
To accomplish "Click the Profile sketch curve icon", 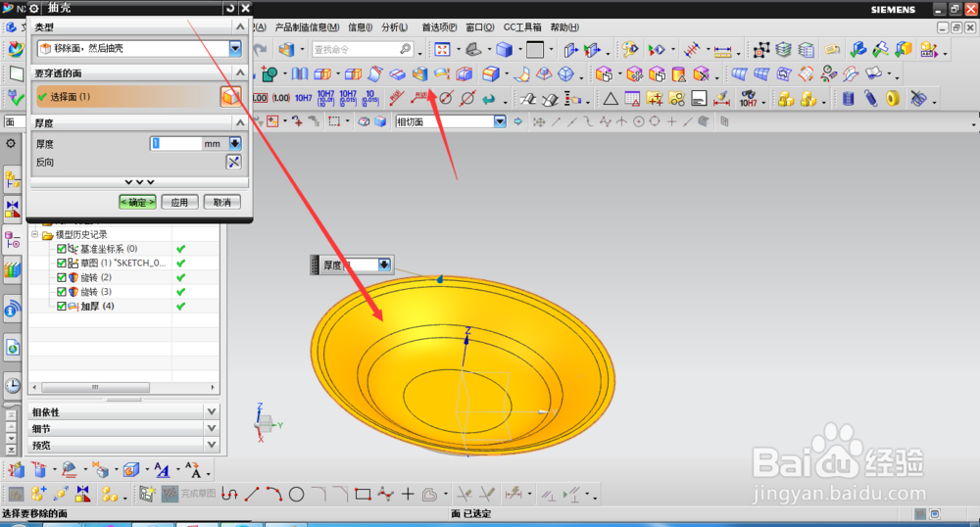I will [229, 495].
